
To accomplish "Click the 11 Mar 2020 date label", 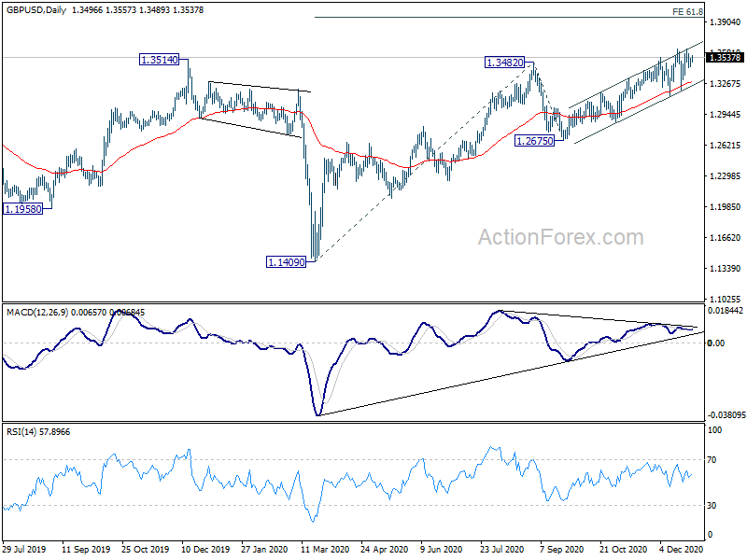I will coord(325,549).
